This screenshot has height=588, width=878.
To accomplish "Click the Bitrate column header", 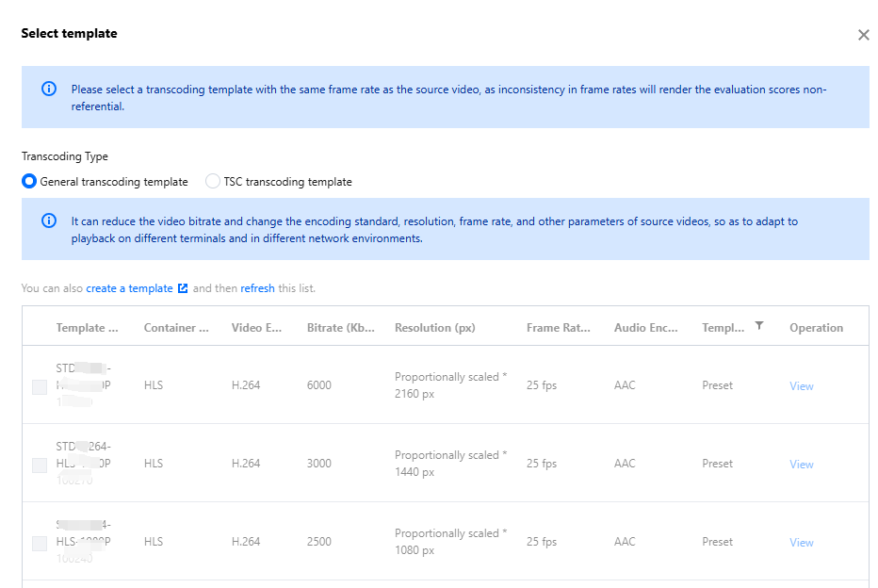I will click(341, 328).
